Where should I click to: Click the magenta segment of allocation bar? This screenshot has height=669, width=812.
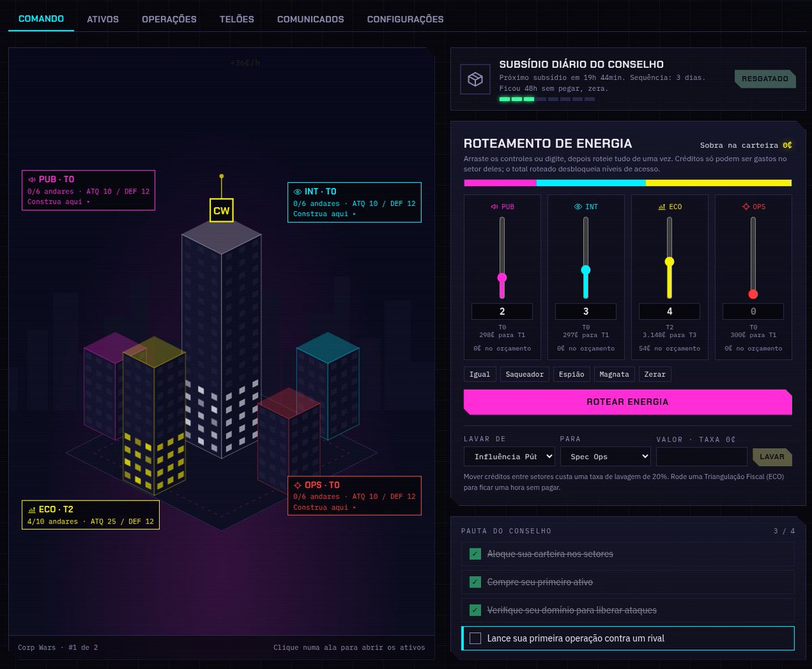pos(500,183)
